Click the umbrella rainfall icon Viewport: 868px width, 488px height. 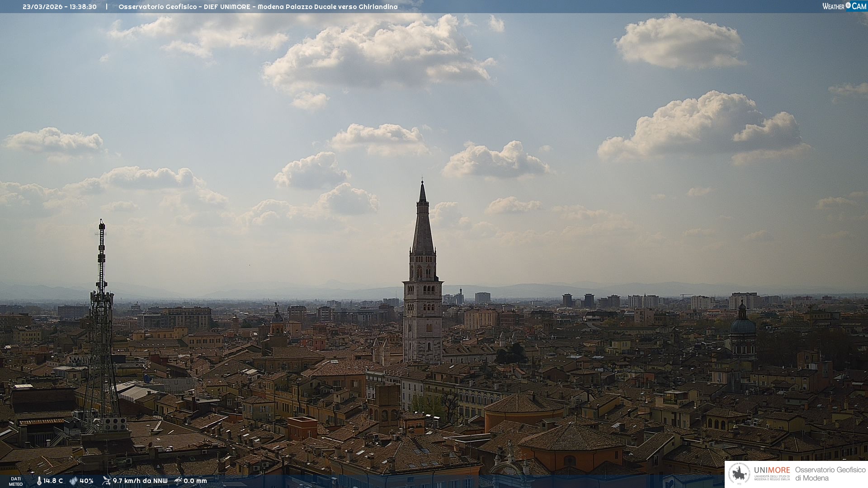click(178, 481)
